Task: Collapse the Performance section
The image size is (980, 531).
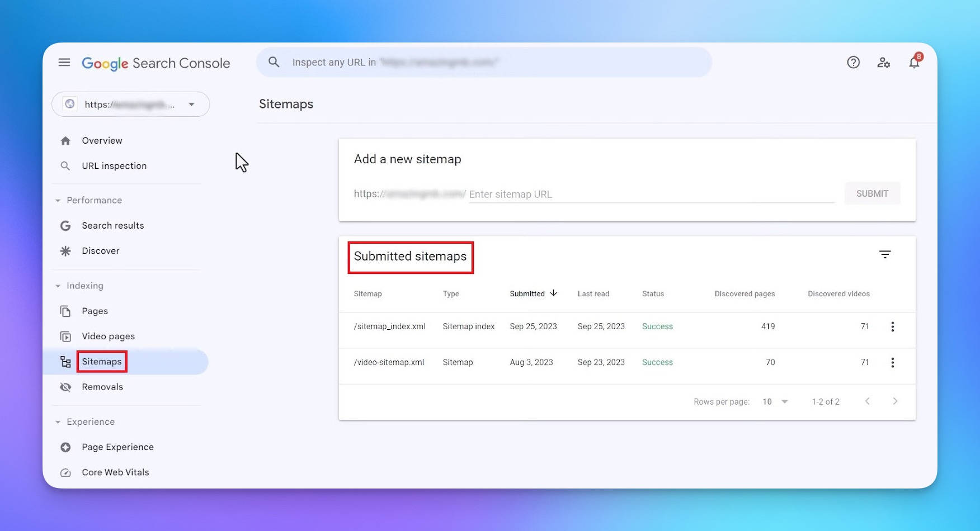Action: 58,200
